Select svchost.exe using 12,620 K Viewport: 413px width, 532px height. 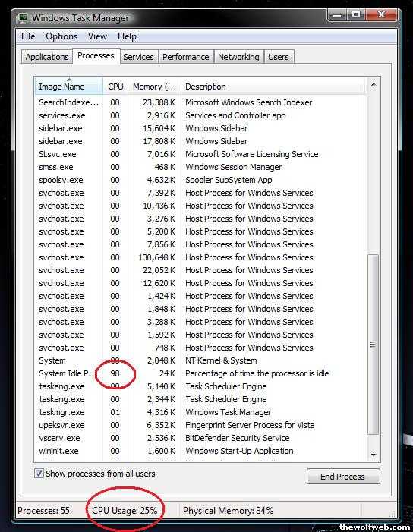tap(200, 283)
